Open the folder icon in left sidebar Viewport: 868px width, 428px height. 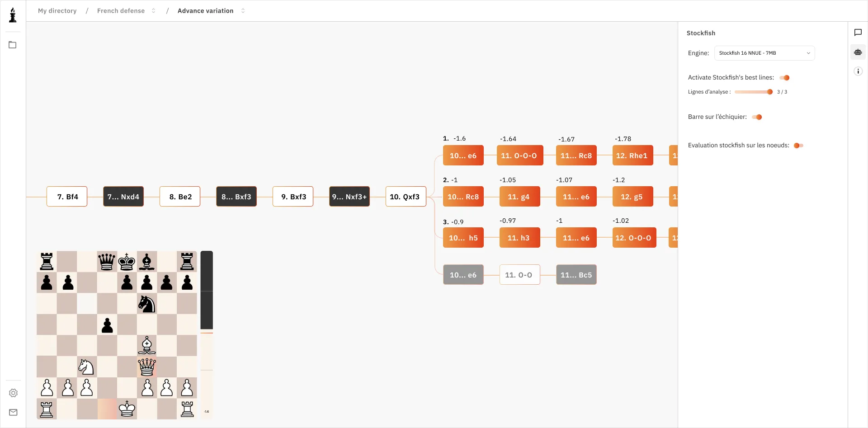(x=13, y=45)
